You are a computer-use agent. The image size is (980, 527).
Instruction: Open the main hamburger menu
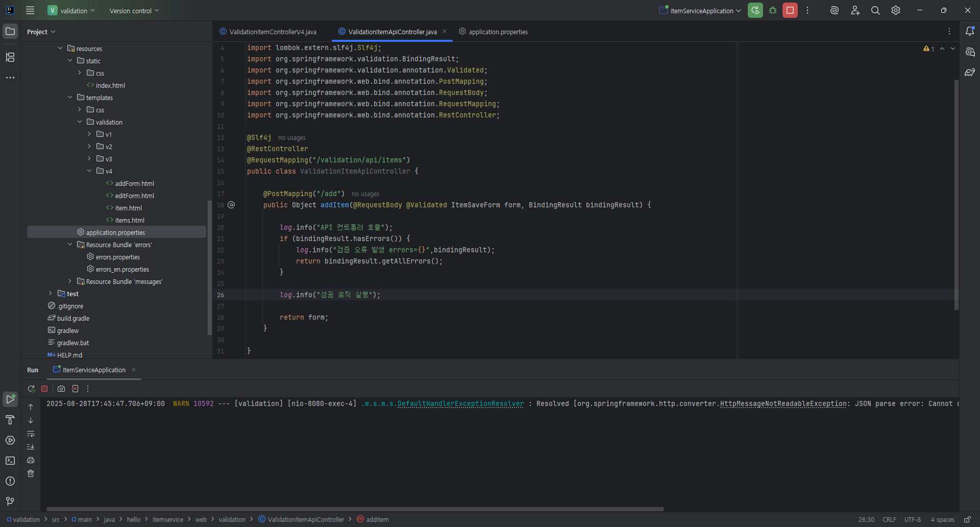click(x=30, y=10)
